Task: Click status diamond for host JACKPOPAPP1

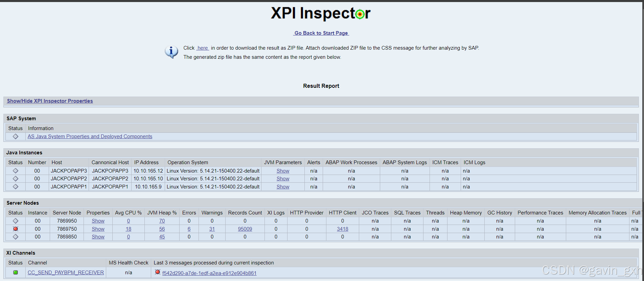Action: coord(16,187)
